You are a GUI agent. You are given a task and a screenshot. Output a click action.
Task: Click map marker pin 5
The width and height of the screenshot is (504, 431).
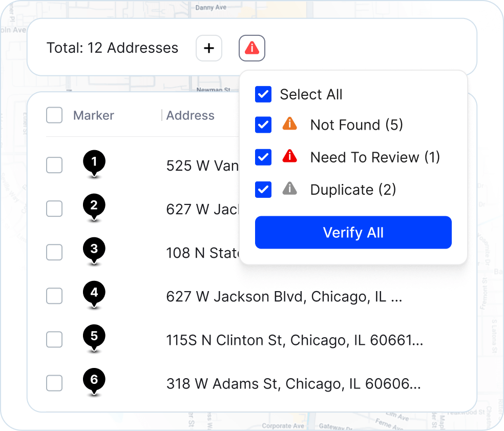tap(94, 337)
